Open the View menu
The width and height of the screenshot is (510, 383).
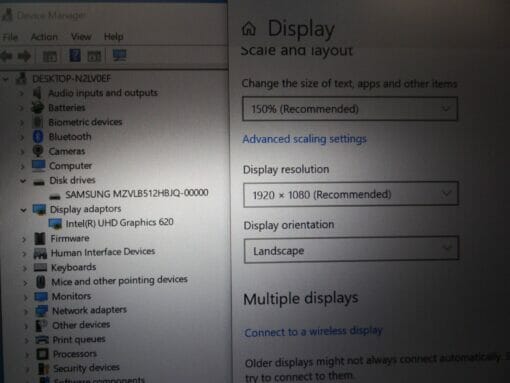click(x=81, y=36)
